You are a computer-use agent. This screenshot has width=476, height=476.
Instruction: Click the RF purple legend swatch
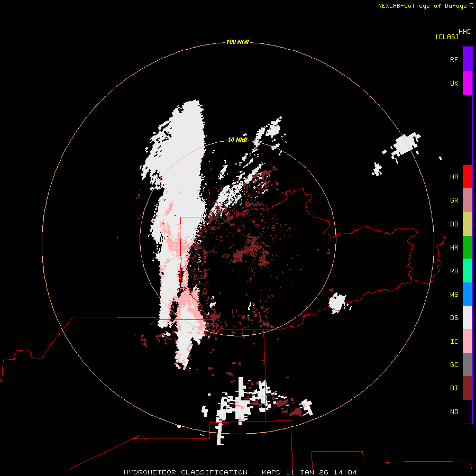point(467,59)
